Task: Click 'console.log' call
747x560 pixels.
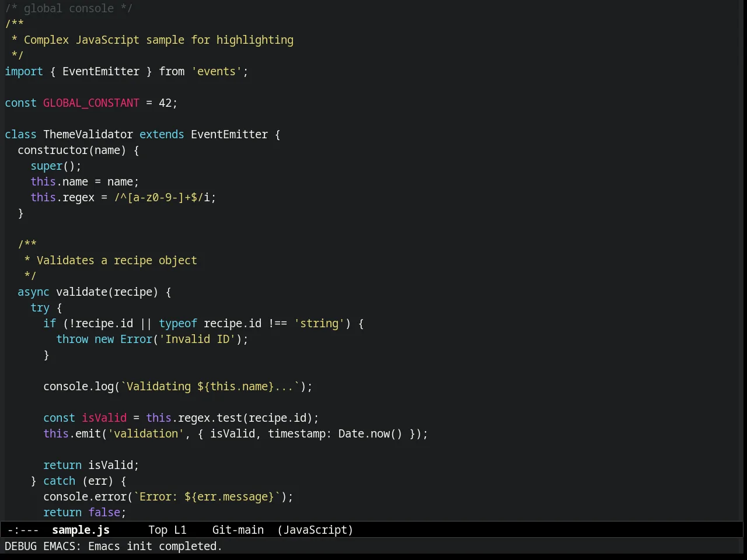Action: pyautogui.click(x=78, y=386)
